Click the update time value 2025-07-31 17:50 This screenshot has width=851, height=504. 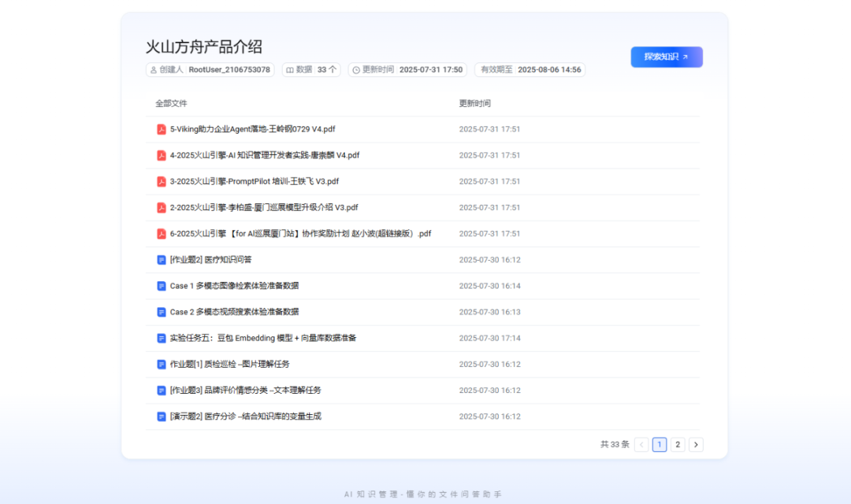point(431,70)
